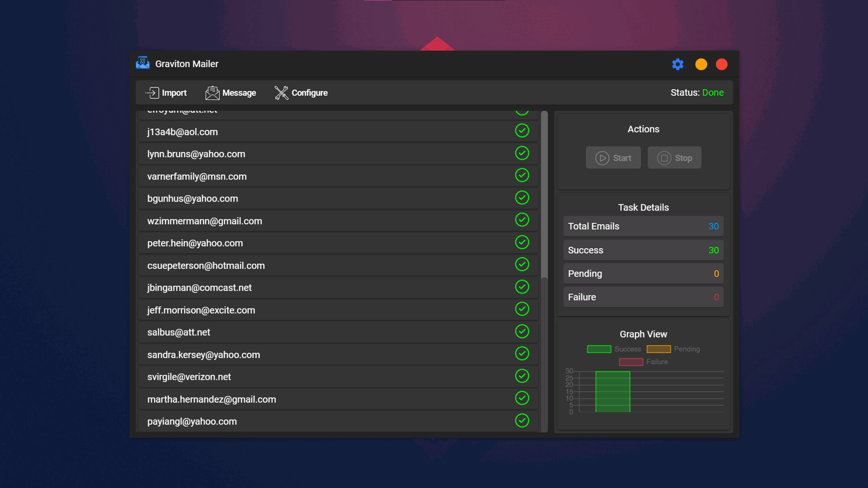868x488 pixels.
Task: Click the checkmark beside payiangl@yahoo.com
Action: click(522, 421)
